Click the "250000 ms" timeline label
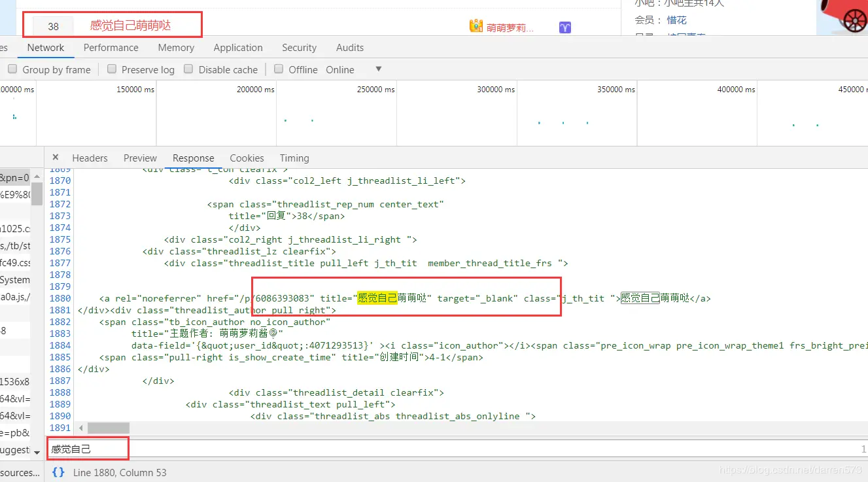This screenshot has width=868, height=482. 375,90
